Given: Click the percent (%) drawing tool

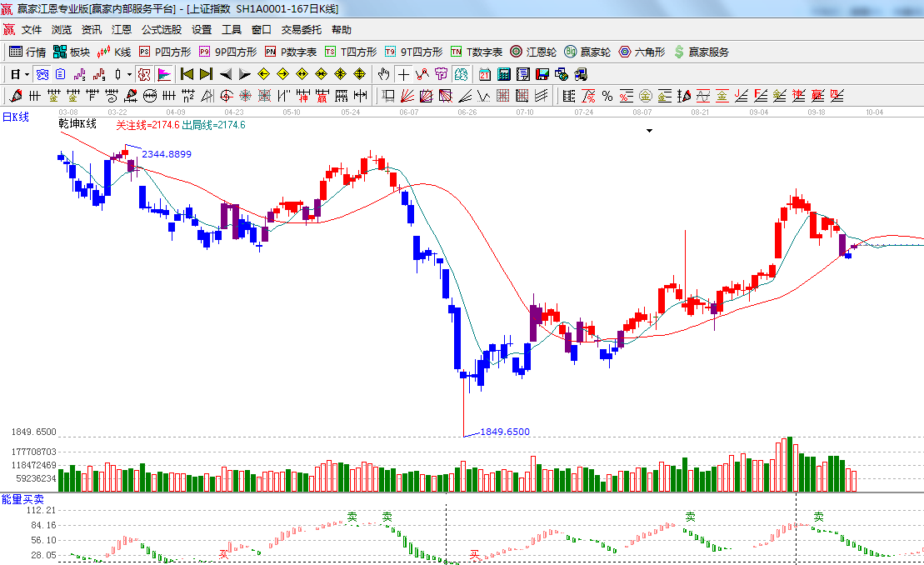Looking at the screenshot, I should pos(607,96).
